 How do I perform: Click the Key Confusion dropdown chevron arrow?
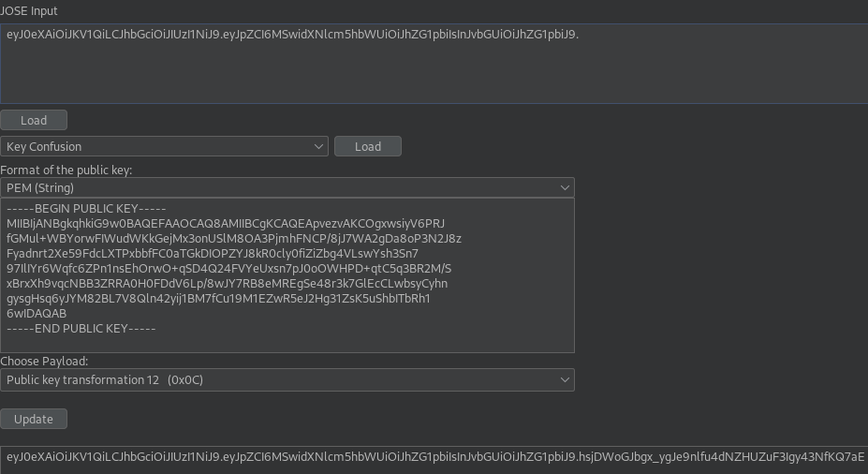click(318, 147)
